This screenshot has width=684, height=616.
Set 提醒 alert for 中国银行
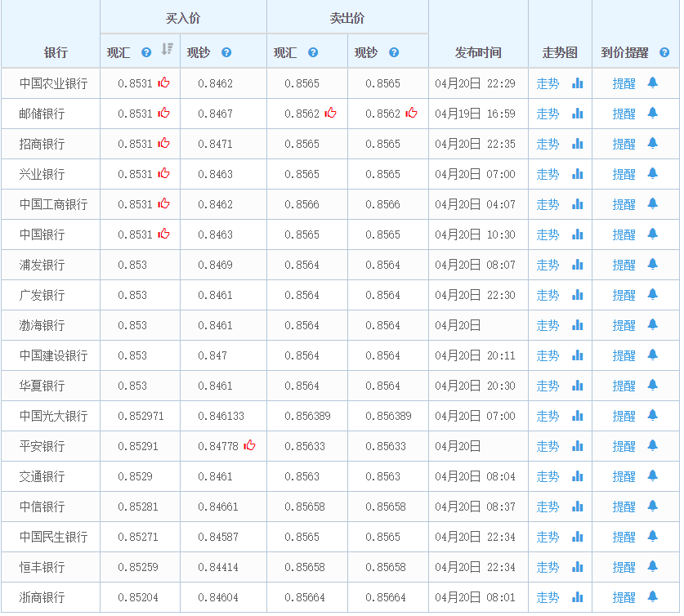pyautogui.click(x=624, y=234)
